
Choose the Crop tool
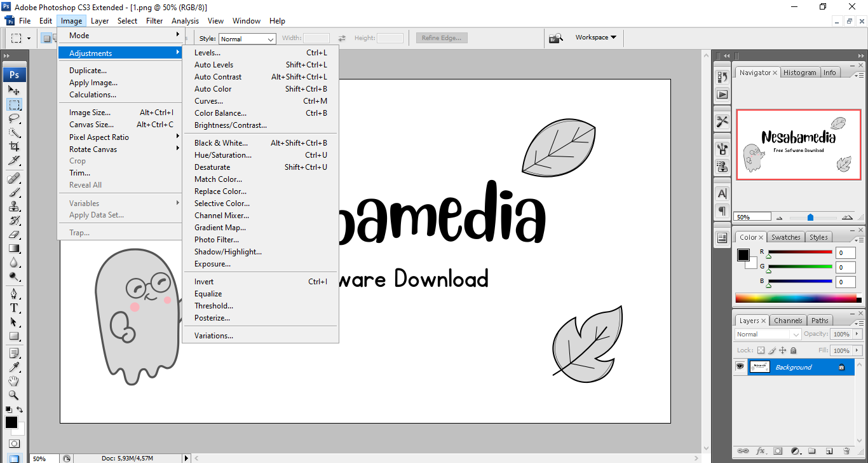point(14,146)
